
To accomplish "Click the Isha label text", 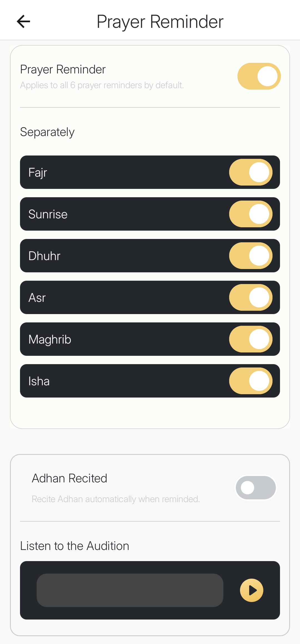I will (x=39, y=381).
